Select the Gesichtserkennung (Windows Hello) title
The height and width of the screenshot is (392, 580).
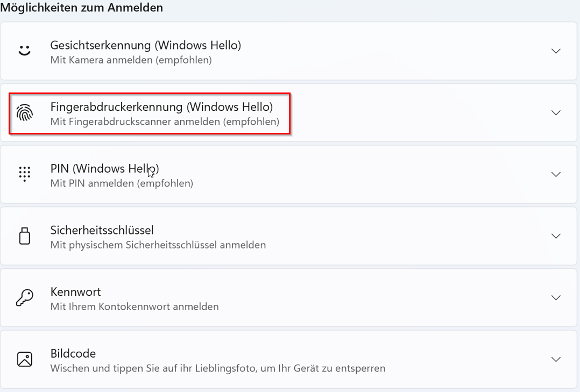click(x=145, y=45)
